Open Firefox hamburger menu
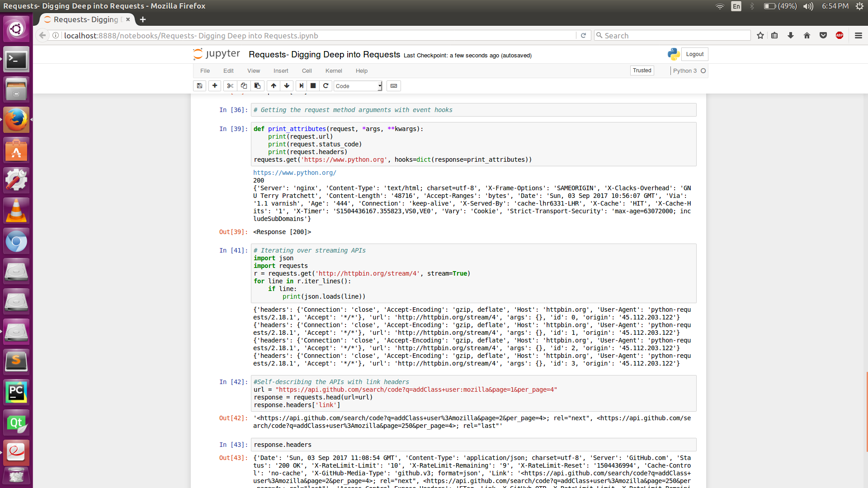Viewport: 868px width, 488px height. (859, 35)
